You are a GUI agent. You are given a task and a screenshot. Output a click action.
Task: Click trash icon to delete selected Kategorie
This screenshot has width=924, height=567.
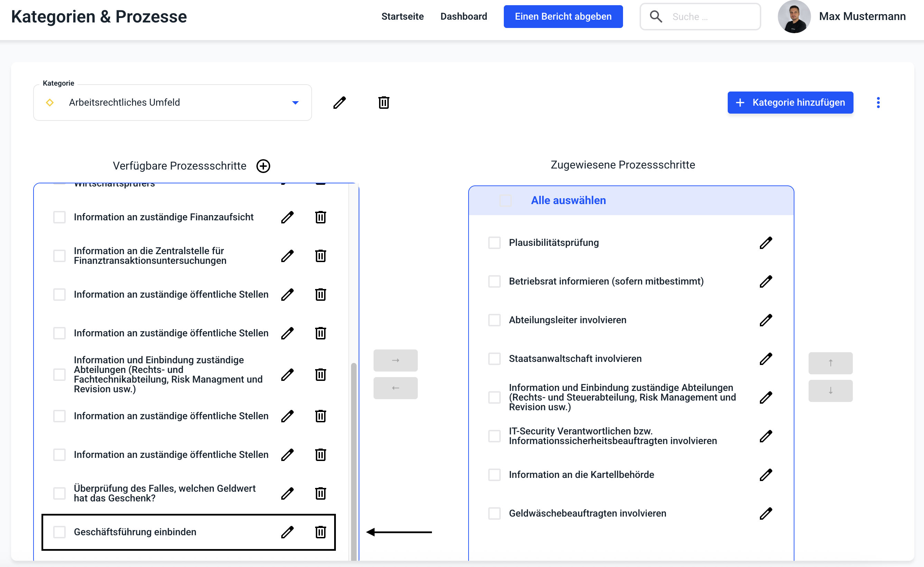384,102
